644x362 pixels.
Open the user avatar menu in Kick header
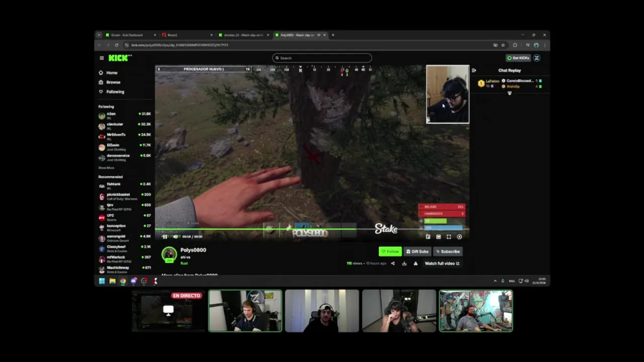[x=537, y=58]
